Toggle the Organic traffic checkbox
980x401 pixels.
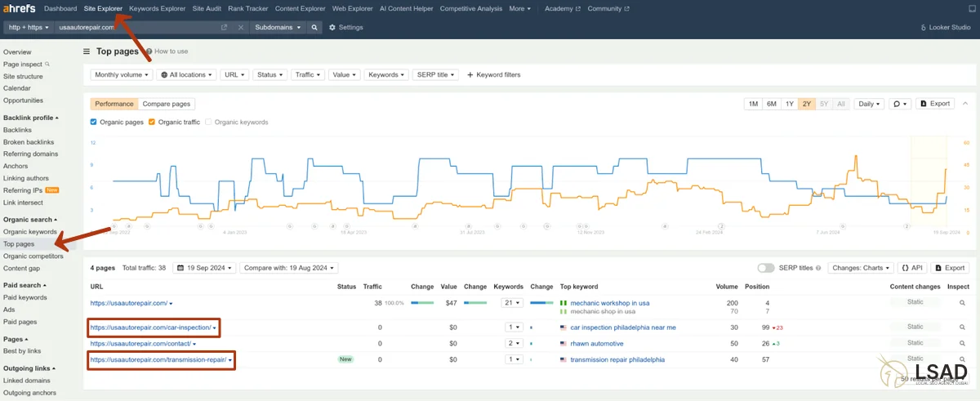click(152, 122)
